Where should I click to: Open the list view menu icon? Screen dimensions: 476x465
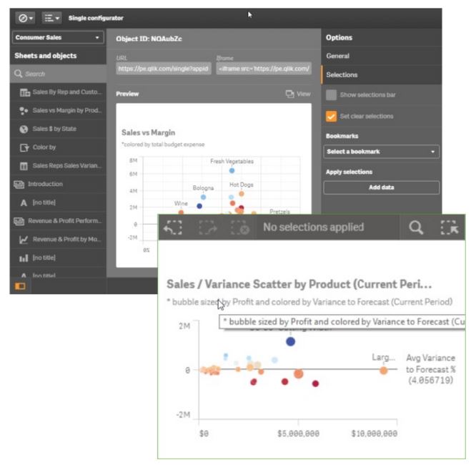tap(51, 18)
